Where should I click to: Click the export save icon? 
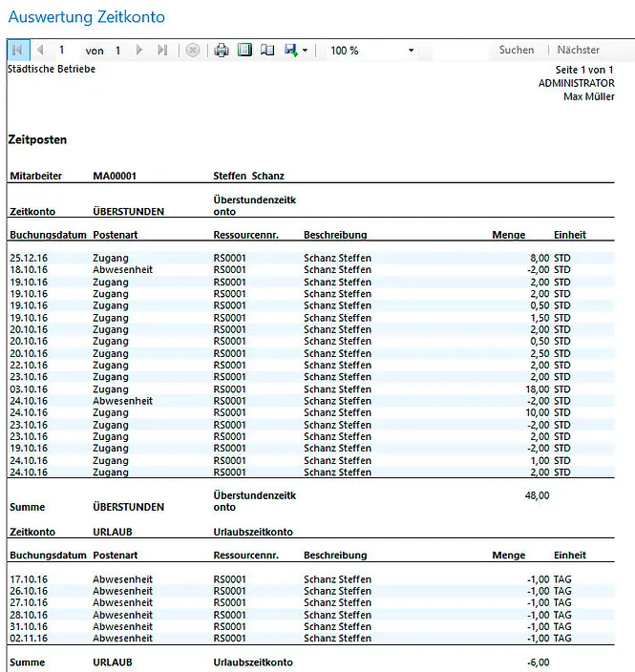coord(290,51)
